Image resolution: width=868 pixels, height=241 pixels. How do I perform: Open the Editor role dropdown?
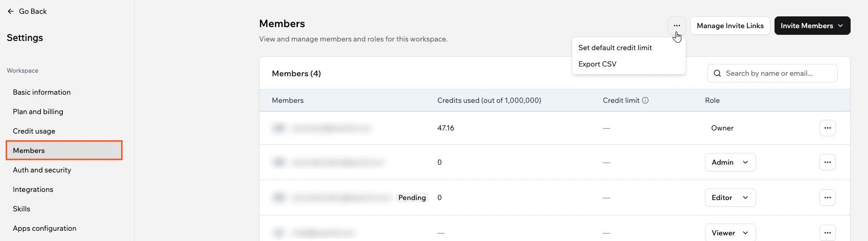click(x=730, y=198)
